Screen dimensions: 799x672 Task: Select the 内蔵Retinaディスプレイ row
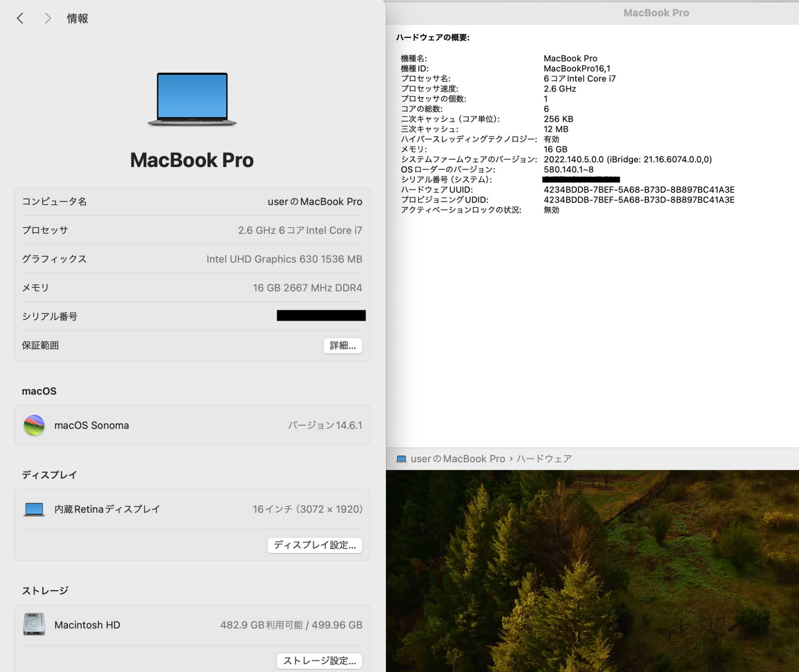point(192,509)
